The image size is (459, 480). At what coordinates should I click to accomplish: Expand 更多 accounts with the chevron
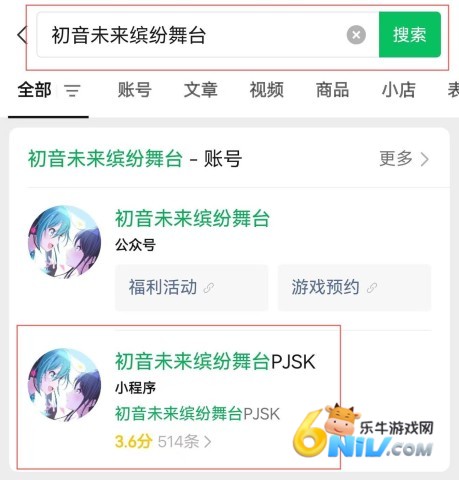[404, 159]
